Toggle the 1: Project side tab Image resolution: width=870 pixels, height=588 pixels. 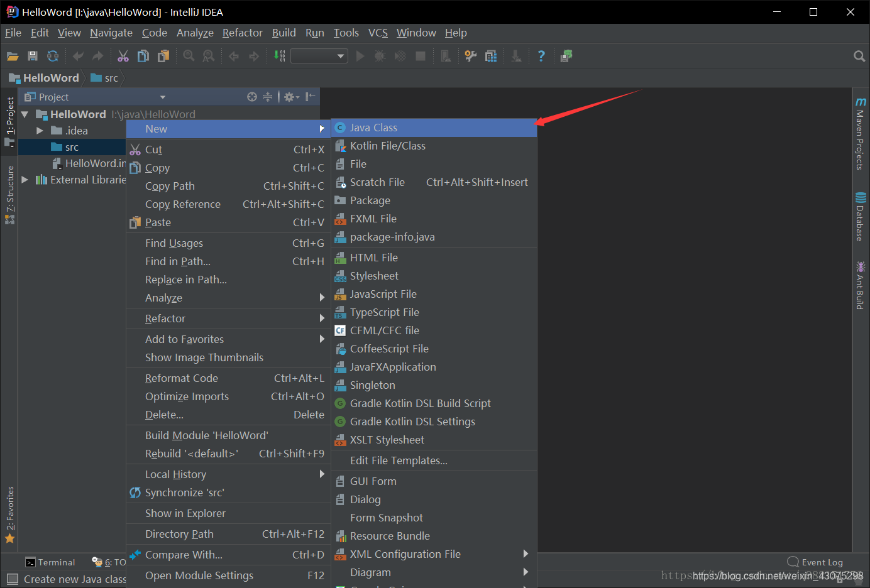(x=9, y=122)
